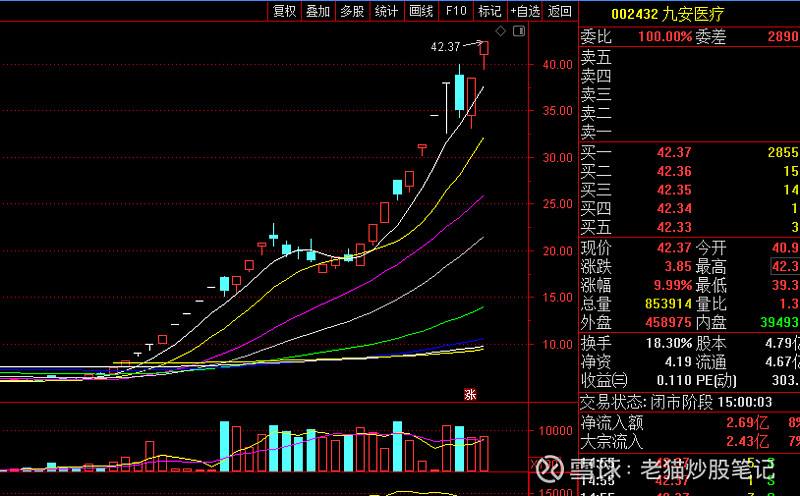Click the diamond icon above chart
This screenshot has width=800, height=496.
point(501,31)
